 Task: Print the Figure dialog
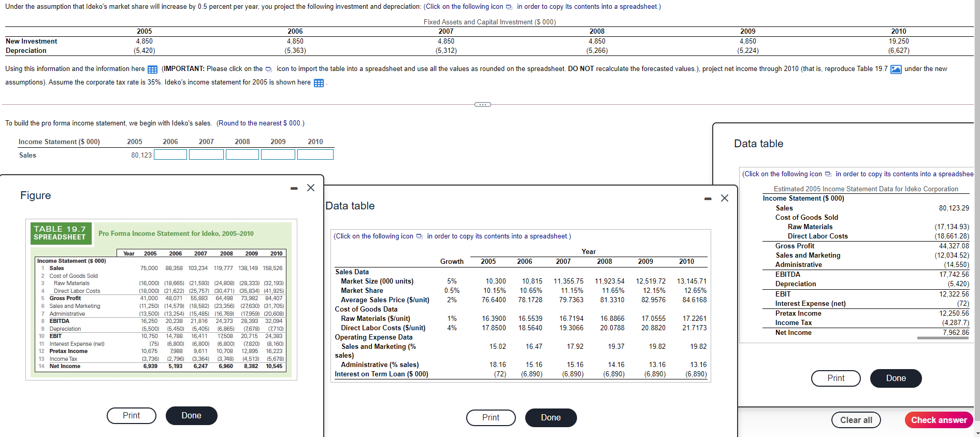click(131, 416)
